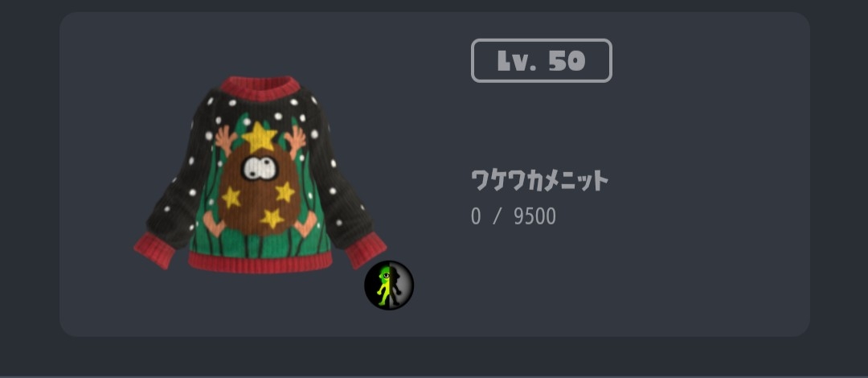
Task: Select the knit sweater gear thumbnail
Action: pyautogui.click(x=260, y=175)
